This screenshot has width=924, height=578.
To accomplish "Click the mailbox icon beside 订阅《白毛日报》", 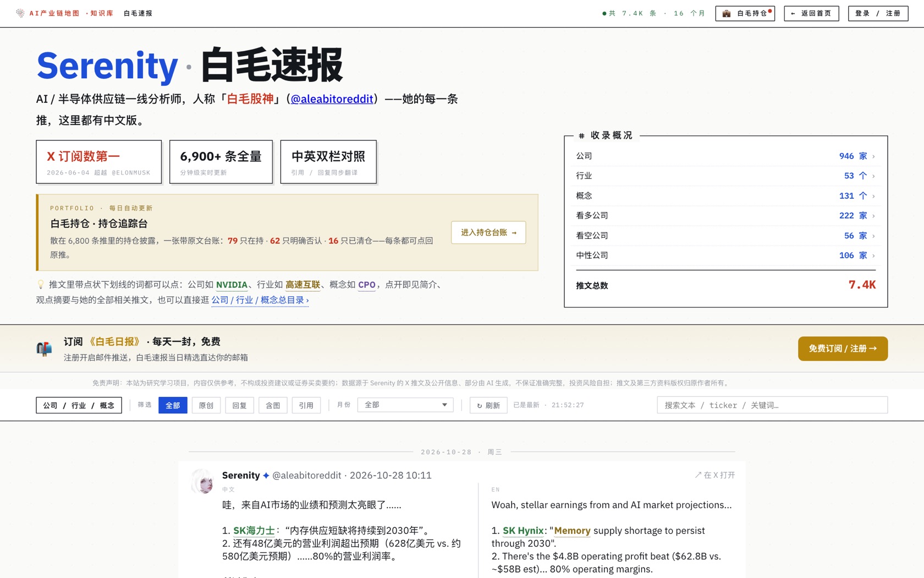I will click(44, 348).
